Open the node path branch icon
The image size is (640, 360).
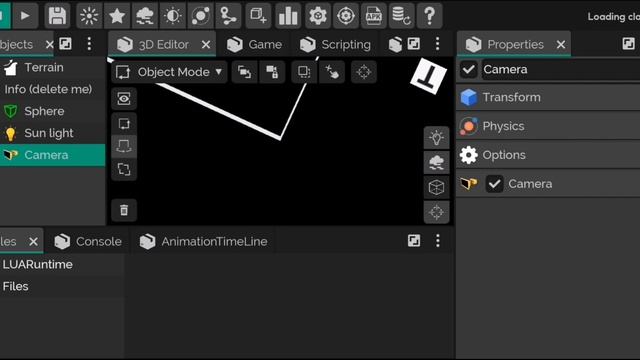pos(228,16)
